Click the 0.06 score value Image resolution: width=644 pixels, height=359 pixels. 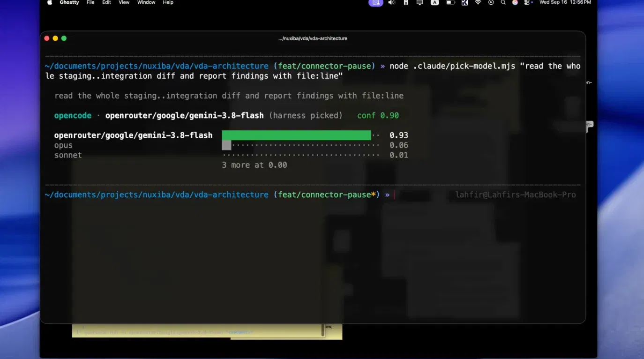399,145
